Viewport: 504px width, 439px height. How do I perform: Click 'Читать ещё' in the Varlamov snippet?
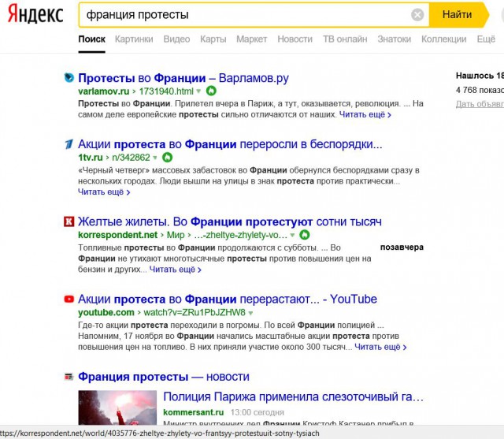click(365, 114)
